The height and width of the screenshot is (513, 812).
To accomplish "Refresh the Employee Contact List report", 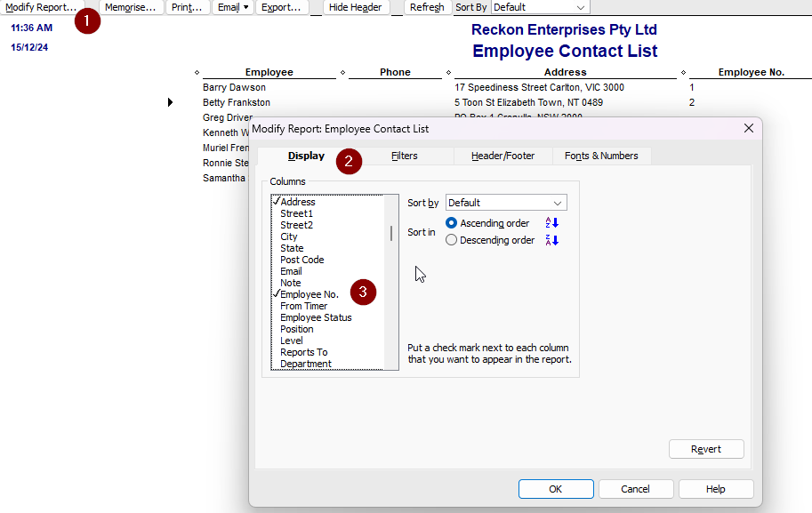I will pyautogui.click(x=427, y=7).
